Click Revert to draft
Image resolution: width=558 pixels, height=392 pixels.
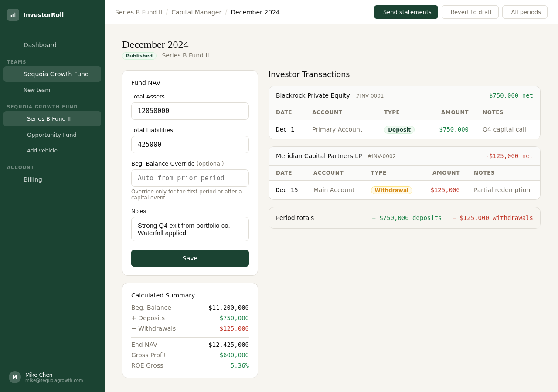pos(470,12)
